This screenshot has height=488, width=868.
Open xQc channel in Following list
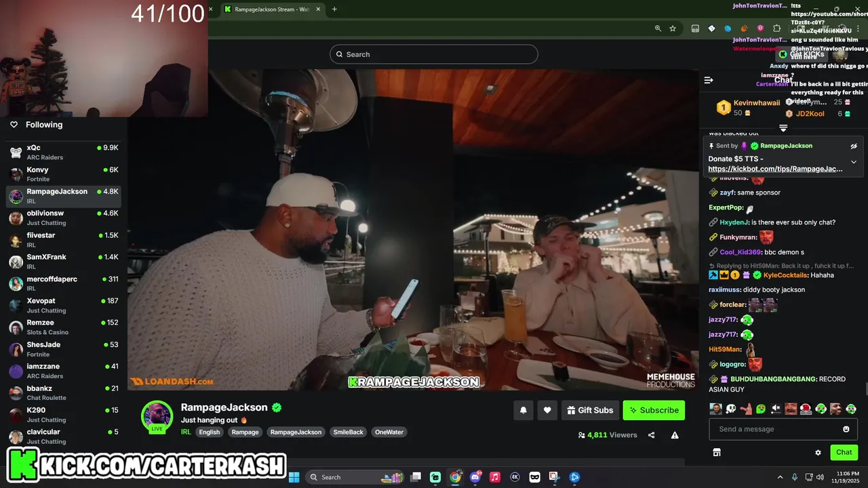pyautogui.click(x=64, y=152)
